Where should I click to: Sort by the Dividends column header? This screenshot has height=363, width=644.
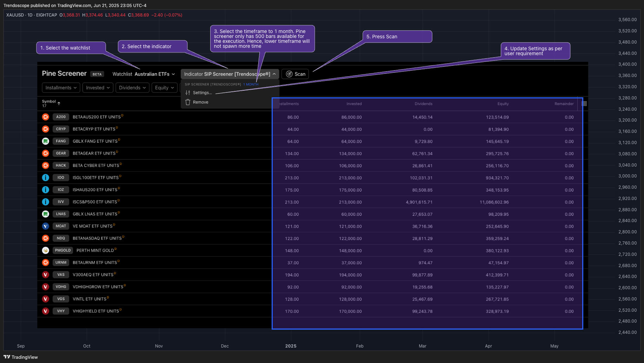pos(424,104)
